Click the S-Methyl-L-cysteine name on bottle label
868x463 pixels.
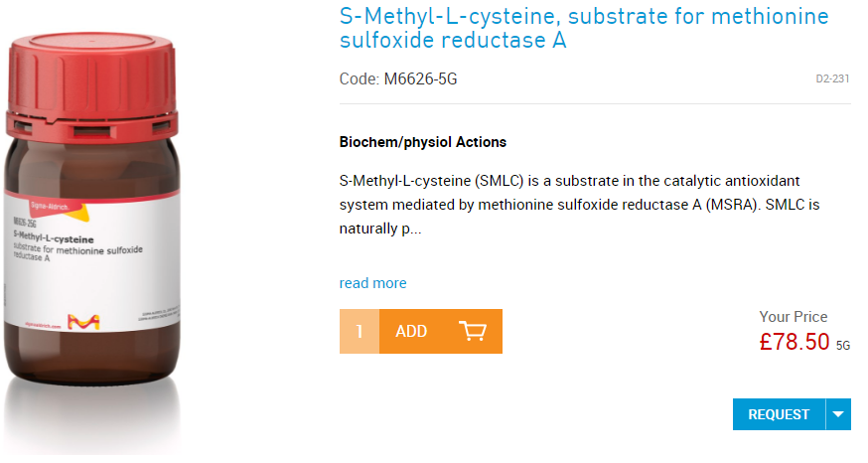tap(54, 240)
